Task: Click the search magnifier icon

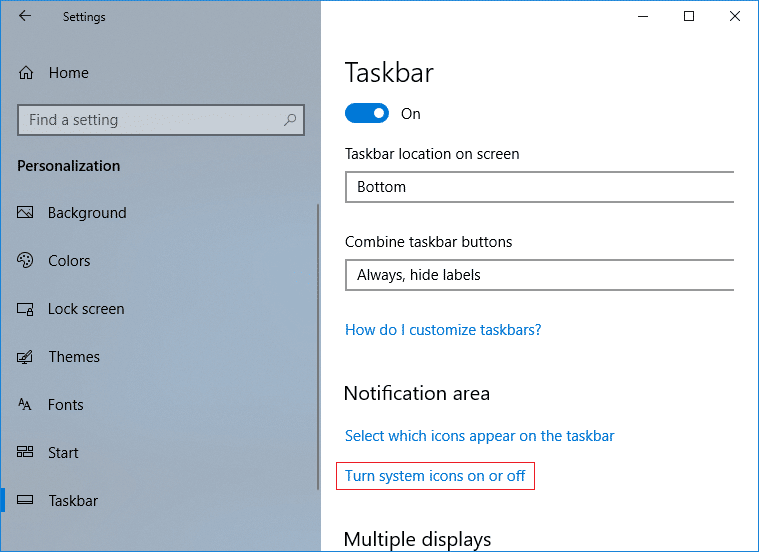Action: [x=290, y=120]
